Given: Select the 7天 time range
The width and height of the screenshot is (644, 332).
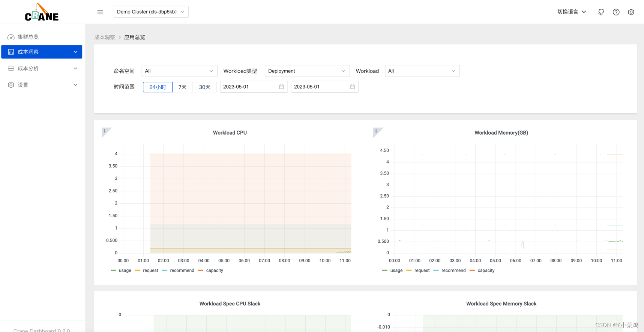Looking at the screenshot, I should (183, 87).
